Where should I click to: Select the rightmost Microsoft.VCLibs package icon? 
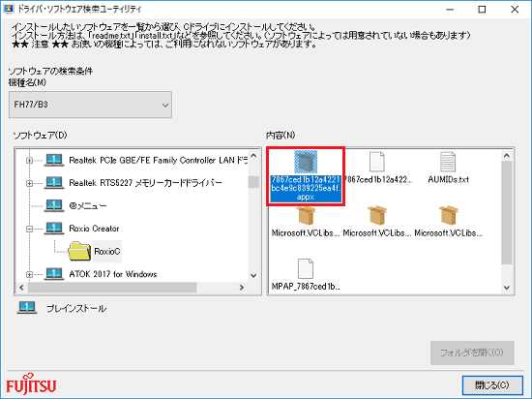[448, 216]
